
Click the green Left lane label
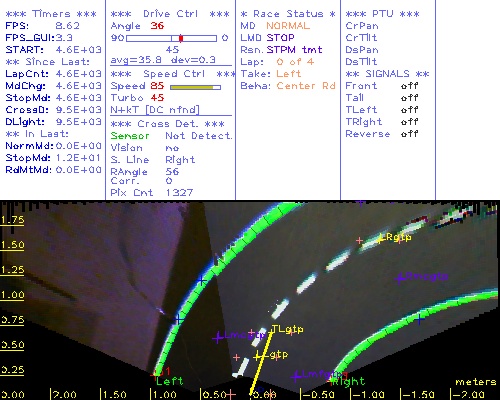tap(170, 381)
